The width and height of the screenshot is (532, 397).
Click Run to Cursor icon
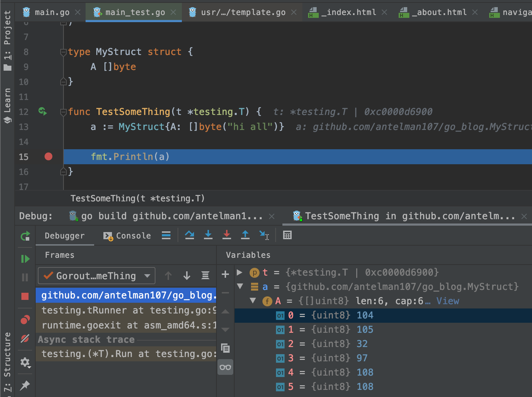pyautogui.click(x=264, y=235)
